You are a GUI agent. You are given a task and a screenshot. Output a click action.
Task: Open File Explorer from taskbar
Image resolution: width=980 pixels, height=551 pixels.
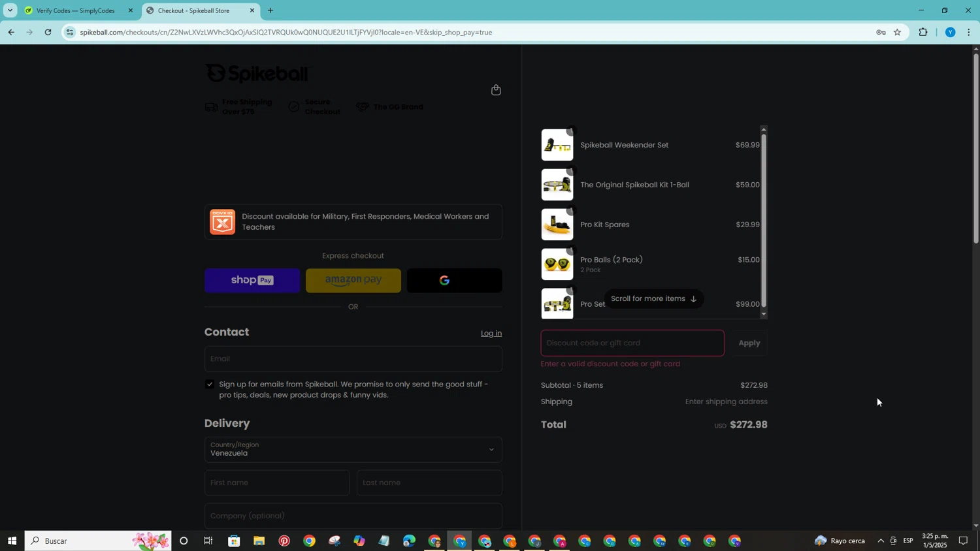(x=259, y=541)
